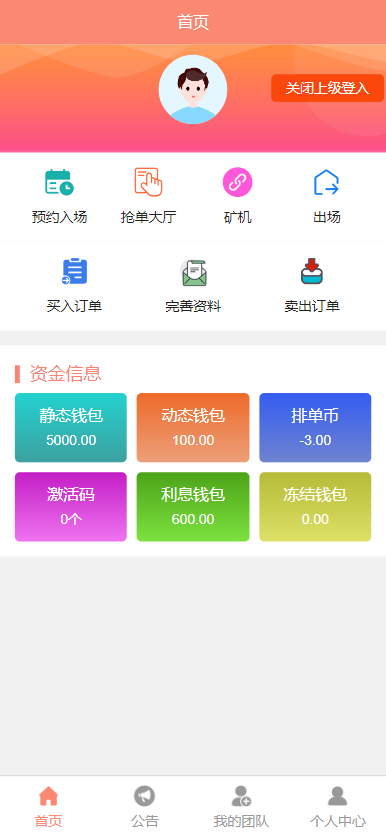Open the 卖出订单 inbox icon
Image resolution: width=386 pixels, height=836 pixels.
click(x=312, y=271)
